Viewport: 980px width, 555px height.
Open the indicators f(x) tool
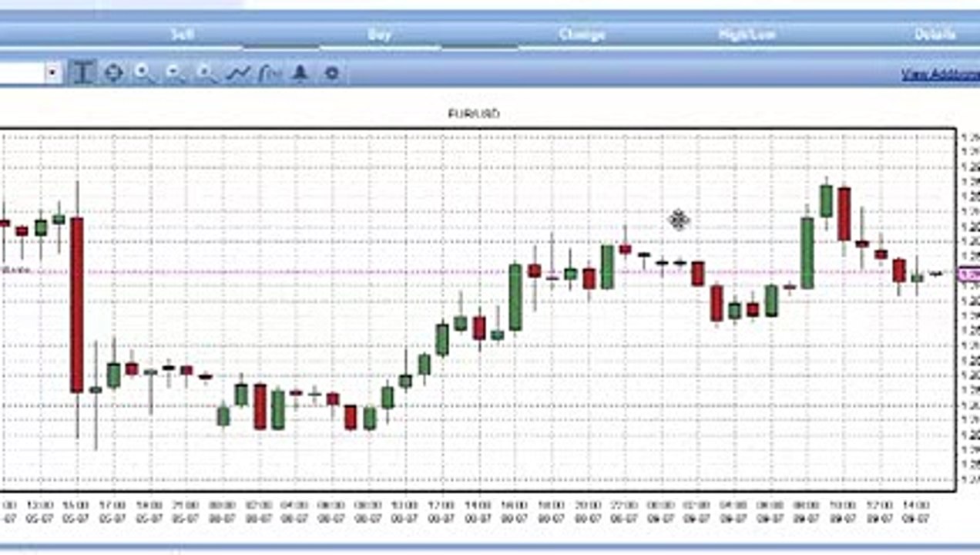[270, 73]
